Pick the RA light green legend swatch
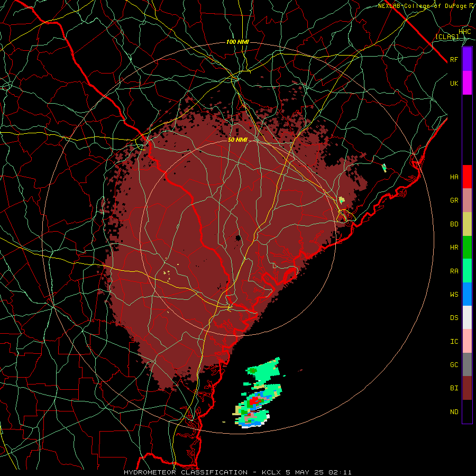The image size is (476, 476). pyautogui.click(x=467, y=271)
